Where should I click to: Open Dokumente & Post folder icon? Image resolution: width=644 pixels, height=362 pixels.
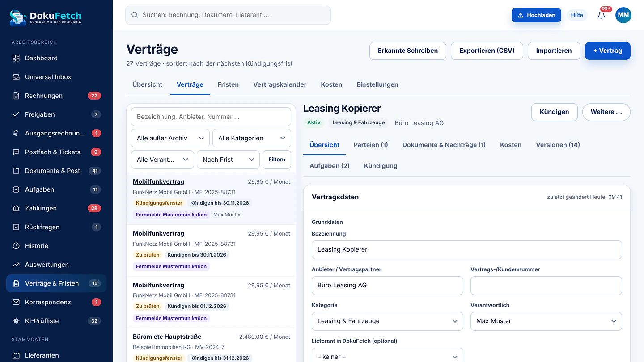pyautogui.click(x=16, y=171)
